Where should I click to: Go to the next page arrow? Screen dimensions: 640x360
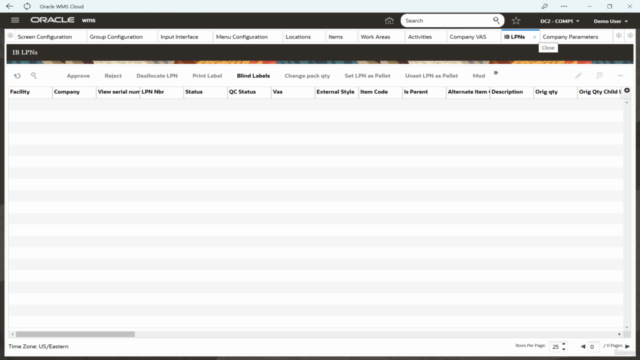pos(627,347)
